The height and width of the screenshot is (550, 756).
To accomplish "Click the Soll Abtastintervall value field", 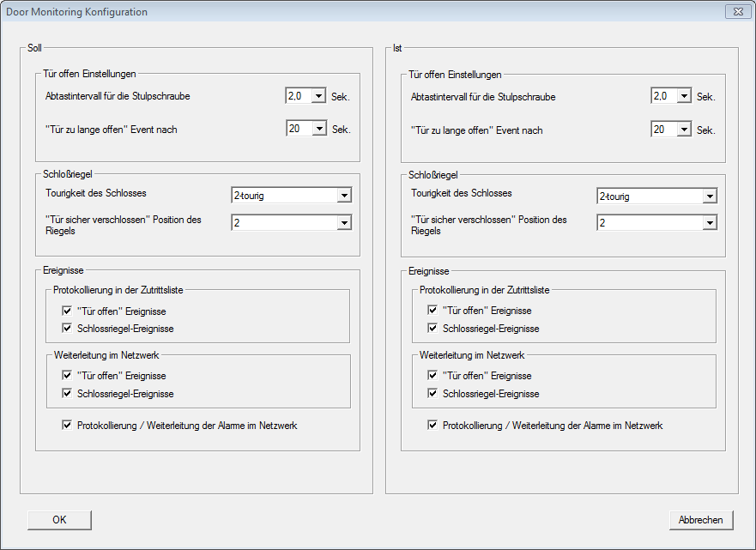I will [298, 96].
